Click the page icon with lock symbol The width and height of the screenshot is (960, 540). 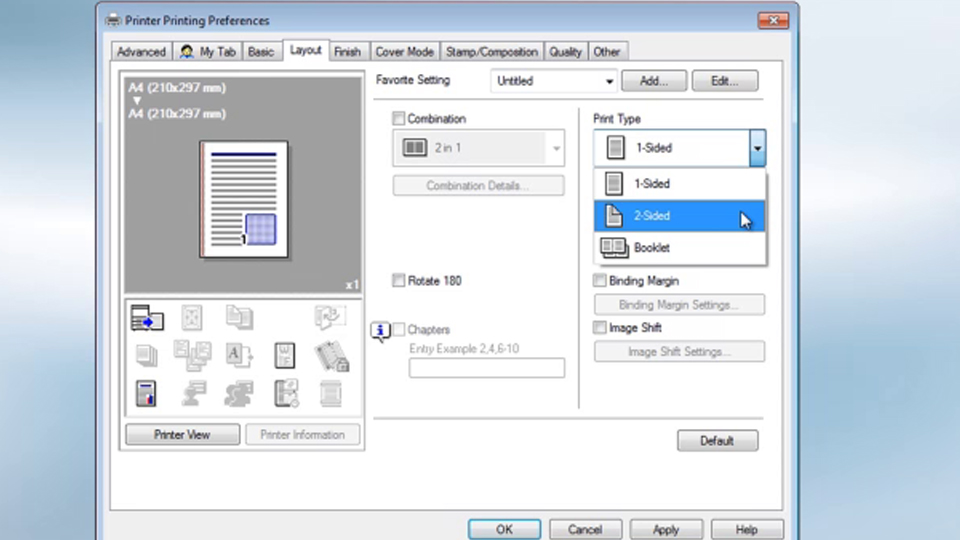tap(331, 356)
